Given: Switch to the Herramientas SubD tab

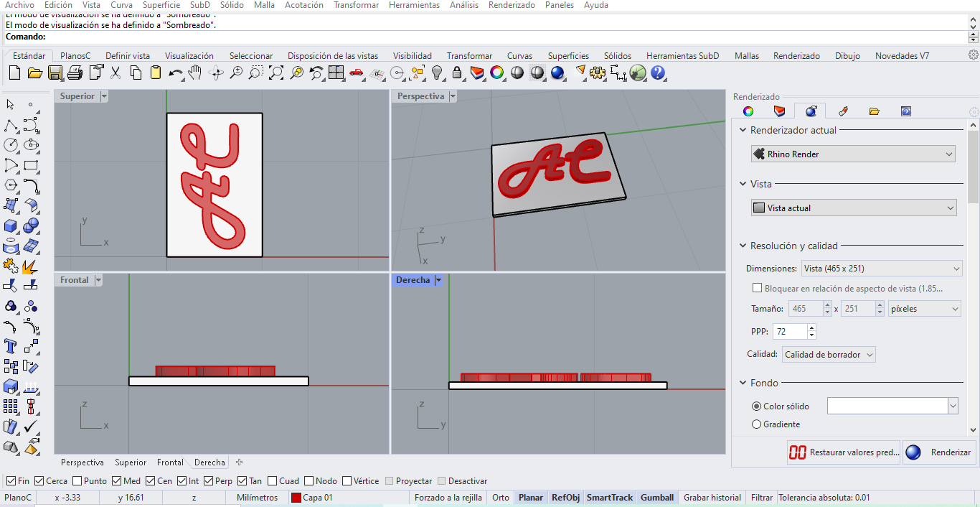Looking at the screenshot, I should [682, 56].
